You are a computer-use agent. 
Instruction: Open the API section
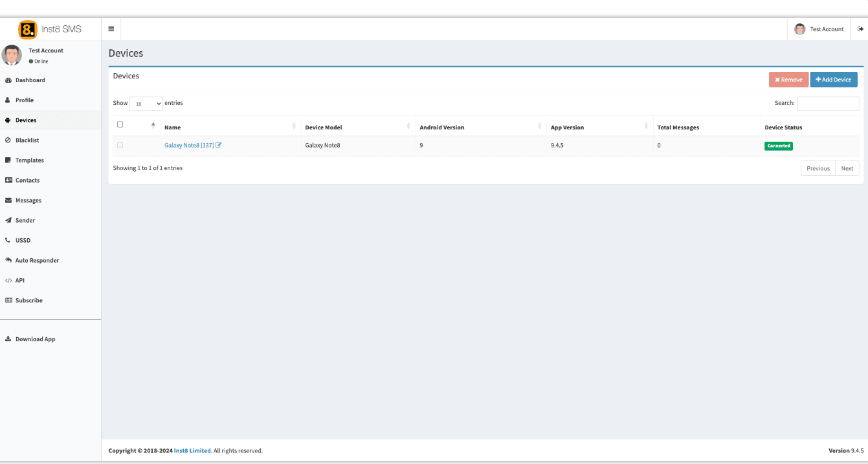pyautogui.click(x=50, y=280)
